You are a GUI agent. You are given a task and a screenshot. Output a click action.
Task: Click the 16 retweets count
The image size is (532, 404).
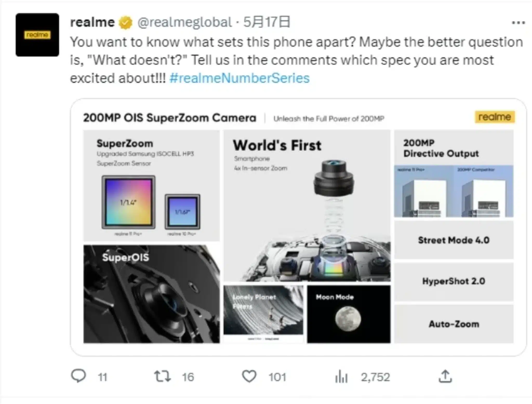(x=188, y=377)
